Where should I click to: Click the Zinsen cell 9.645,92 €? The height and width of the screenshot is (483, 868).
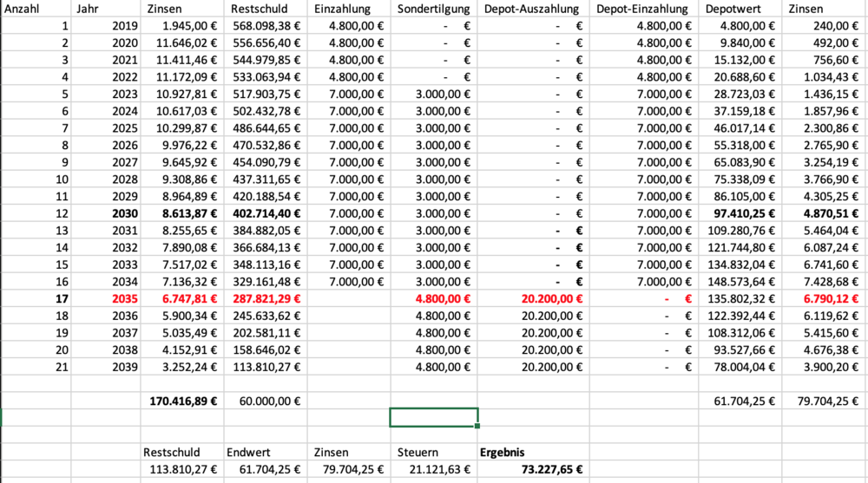[182, 163]
